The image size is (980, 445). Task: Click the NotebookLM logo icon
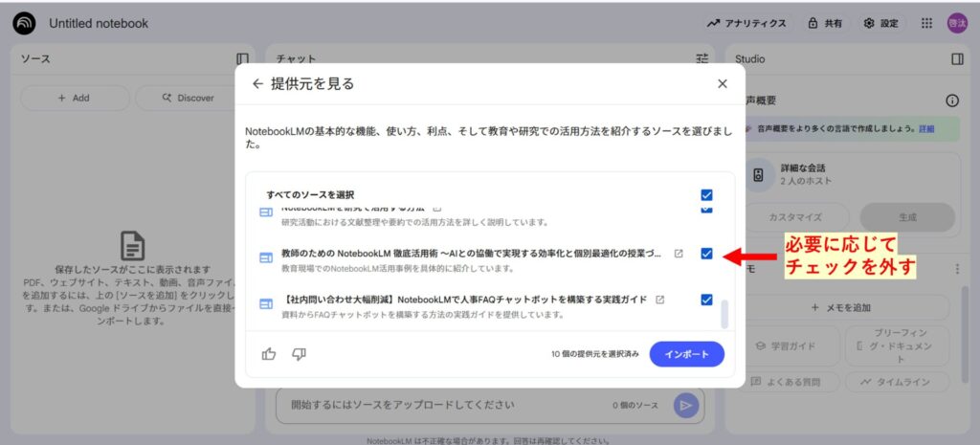24,23
